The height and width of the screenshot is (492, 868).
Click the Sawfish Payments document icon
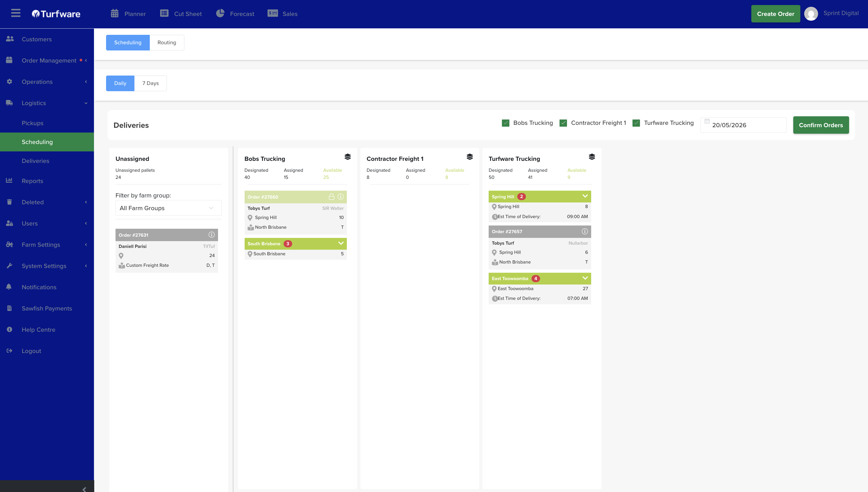coord(9,308)
